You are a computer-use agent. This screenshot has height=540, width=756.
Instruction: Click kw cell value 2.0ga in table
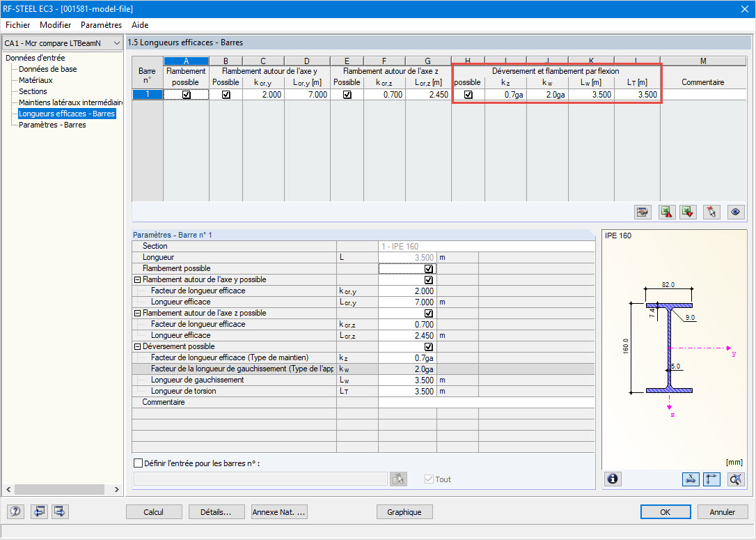[548, 95]
